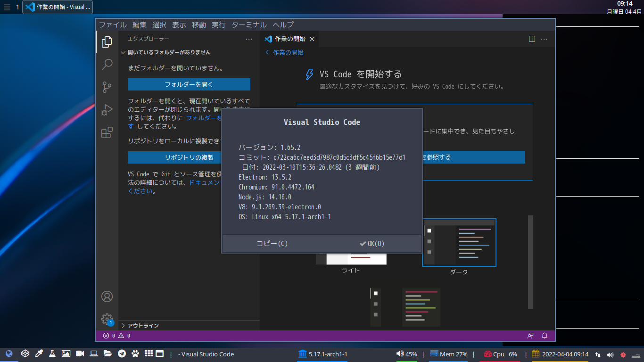Open the 実行 menu
This screenshot has height=362, width=644.
(219, 25)
